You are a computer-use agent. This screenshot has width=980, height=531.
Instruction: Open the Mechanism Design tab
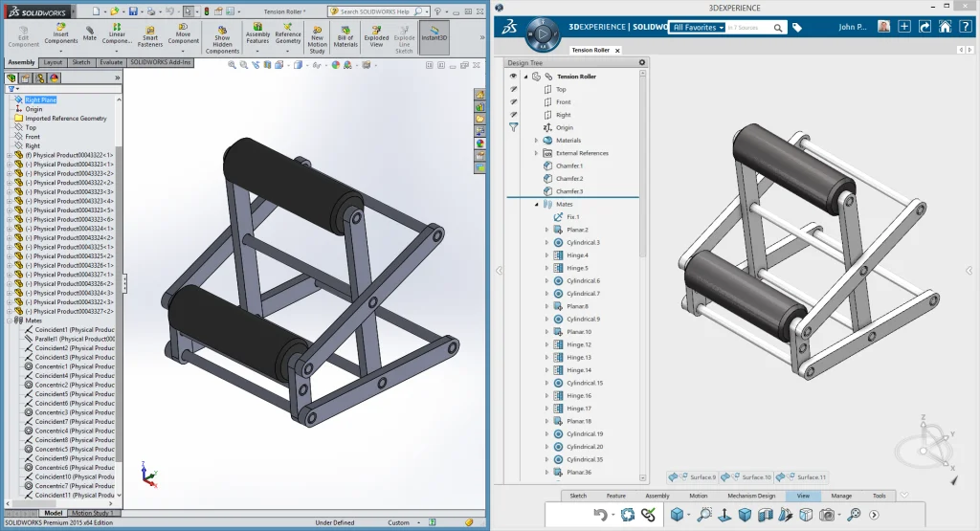coord(749,496)
